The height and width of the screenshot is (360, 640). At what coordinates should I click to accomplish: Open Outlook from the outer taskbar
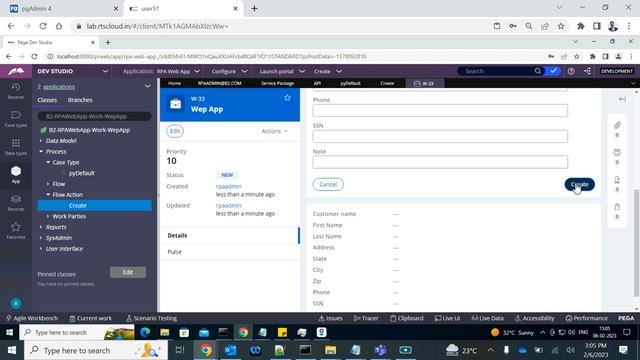[230, 350]
